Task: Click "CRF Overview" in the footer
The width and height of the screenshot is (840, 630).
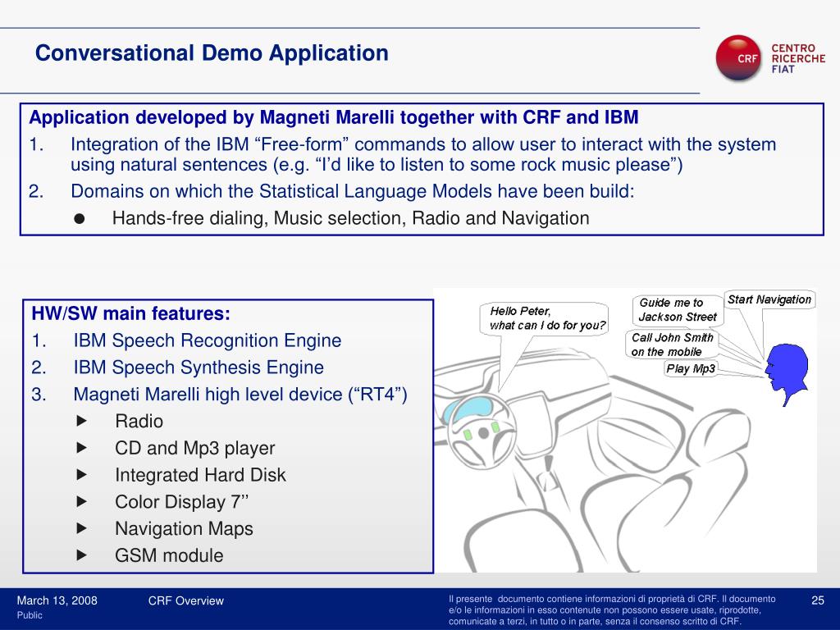Action: pyautogui.click(x=186, y=601)
